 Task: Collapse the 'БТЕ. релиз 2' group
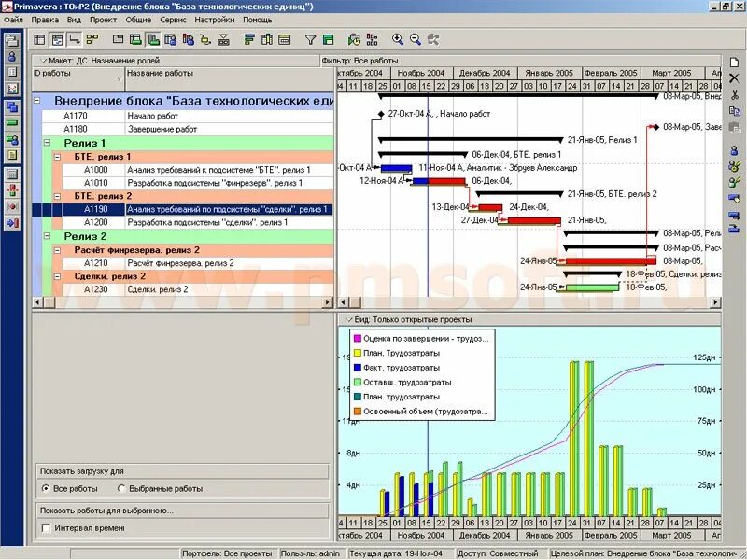coord(58,196)
